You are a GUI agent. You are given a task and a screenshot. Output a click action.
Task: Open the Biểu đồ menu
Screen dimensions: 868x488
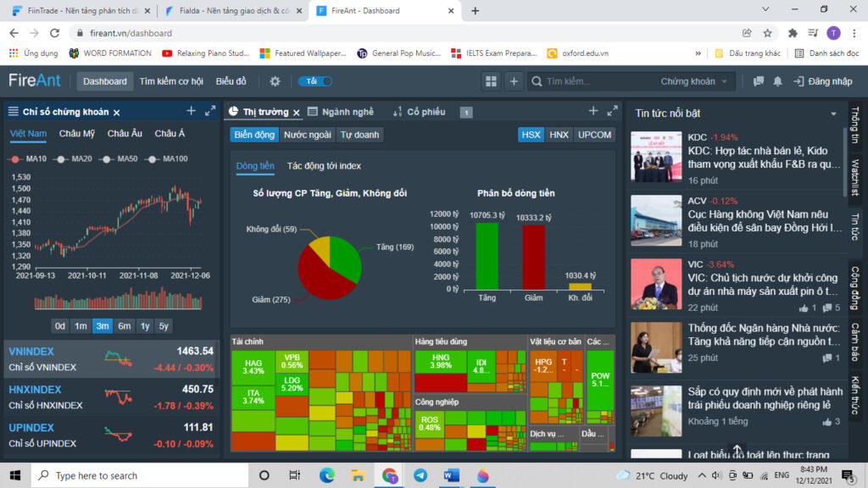[x=231, y=81]
